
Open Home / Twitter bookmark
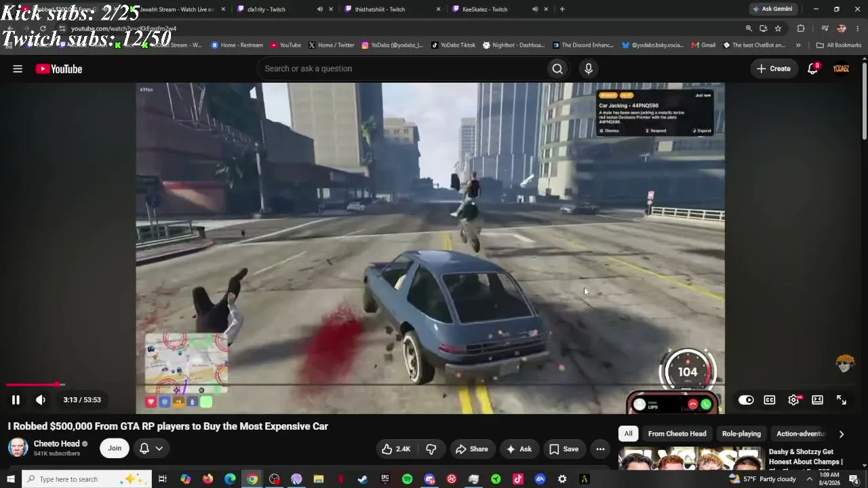point(331,45)
